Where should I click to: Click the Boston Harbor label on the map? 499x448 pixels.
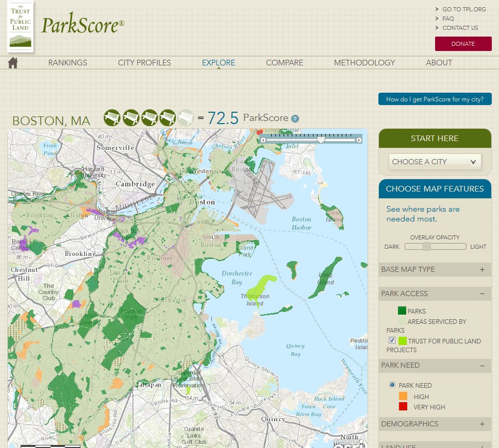click(302, 223)
